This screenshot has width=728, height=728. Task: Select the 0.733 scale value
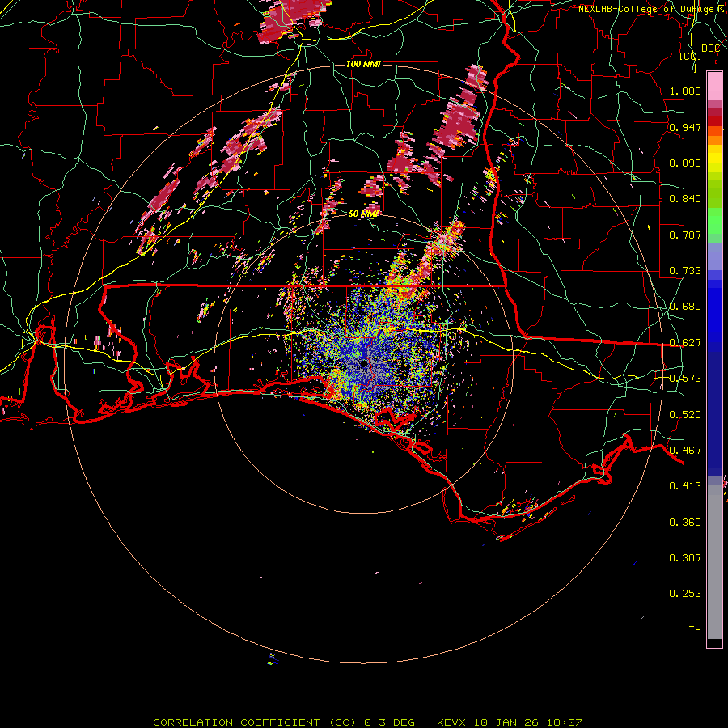[685, 271]
